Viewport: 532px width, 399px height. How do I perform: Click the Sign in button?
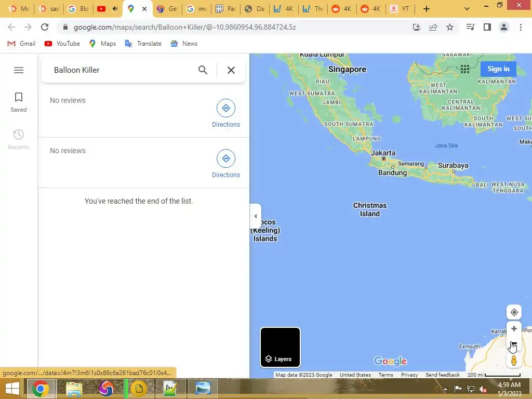coord(498,69)
